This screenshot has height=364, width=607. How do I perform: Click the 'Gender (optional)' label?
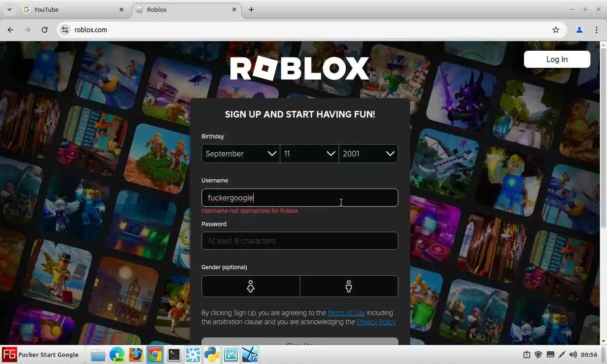pos(224,267)
